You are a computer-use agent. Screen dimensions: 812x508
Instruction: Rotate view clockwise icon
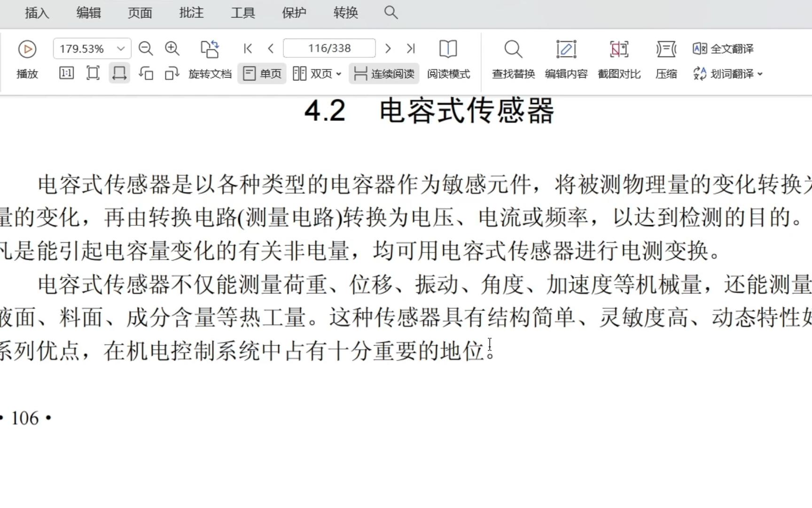pos(172,73)
